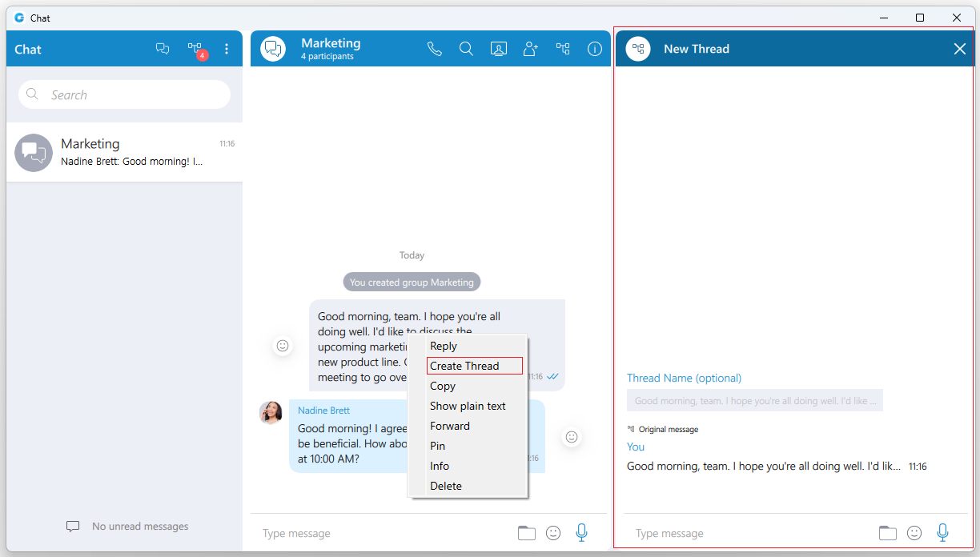The image size is (980, 557).
Task: Start screen sharing session icon in header
Action: pyautogui.click(x=499, y=49)
